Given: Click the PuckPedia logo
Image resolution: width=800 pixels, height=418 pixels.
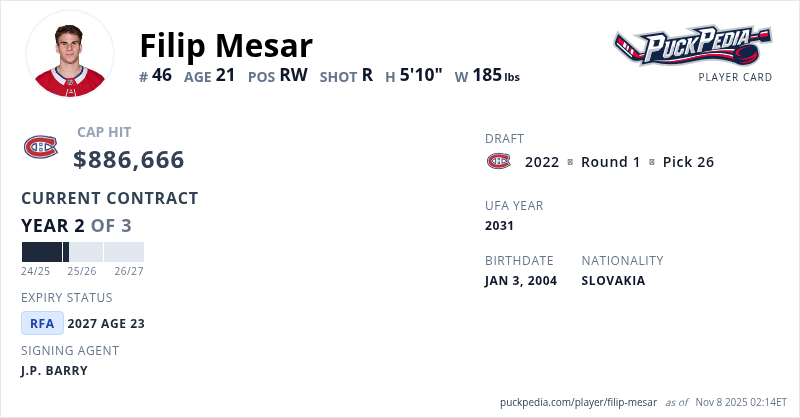Looking at the screenshot, I should tap(692, 45).
